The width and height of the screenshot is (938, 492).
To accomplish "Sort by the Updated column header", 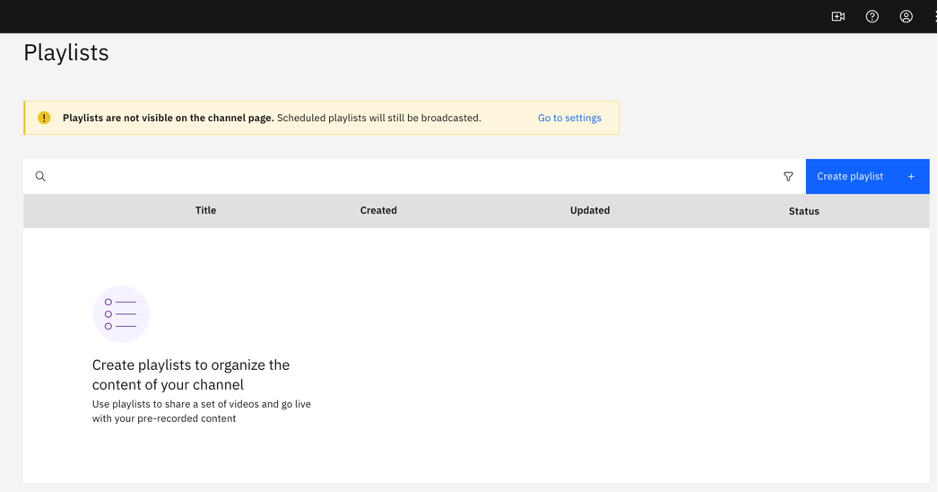I will pos(590,210).
